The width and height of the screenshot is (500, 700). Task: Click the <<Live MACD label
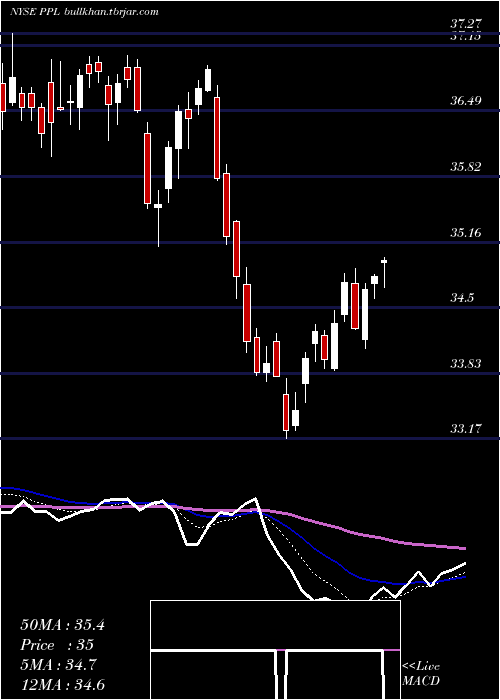pos(421,674)
